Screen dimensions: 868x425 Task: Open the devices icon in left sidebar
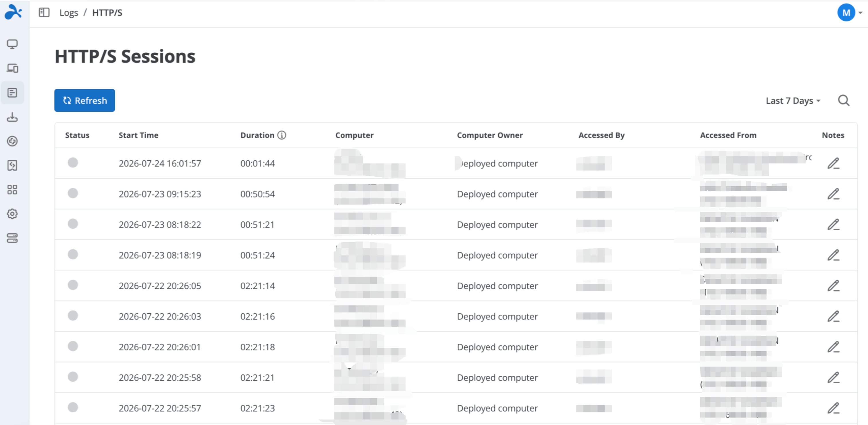click(12, 68)
